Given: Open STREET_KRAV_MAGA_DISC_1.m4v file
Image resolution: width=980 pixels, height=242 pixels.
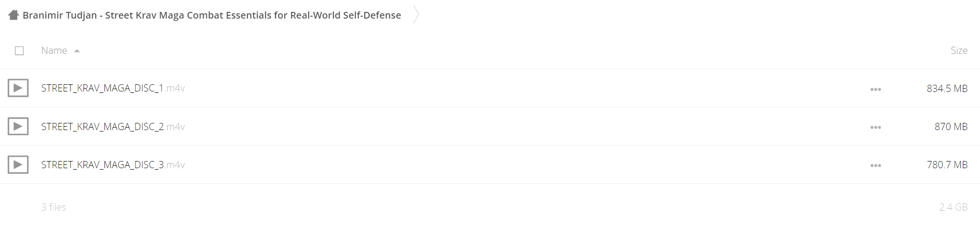Looking at the screenshot, I should coord(113,88).
